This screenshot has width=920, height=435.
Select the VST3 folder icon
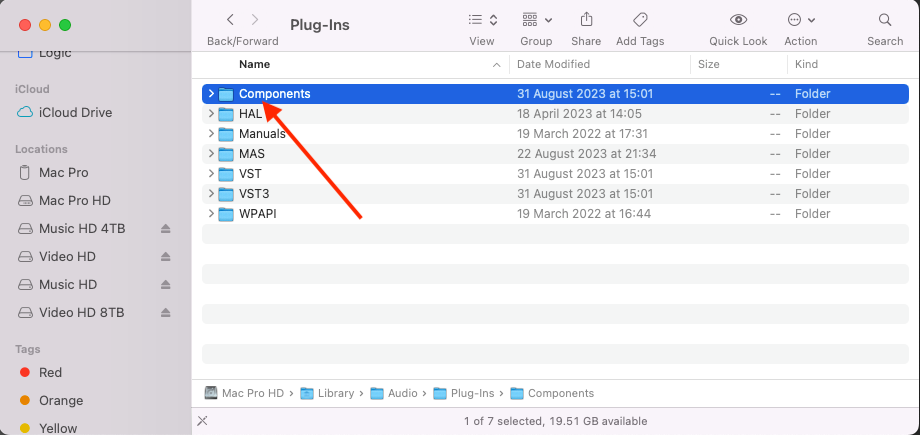[226, 194]
